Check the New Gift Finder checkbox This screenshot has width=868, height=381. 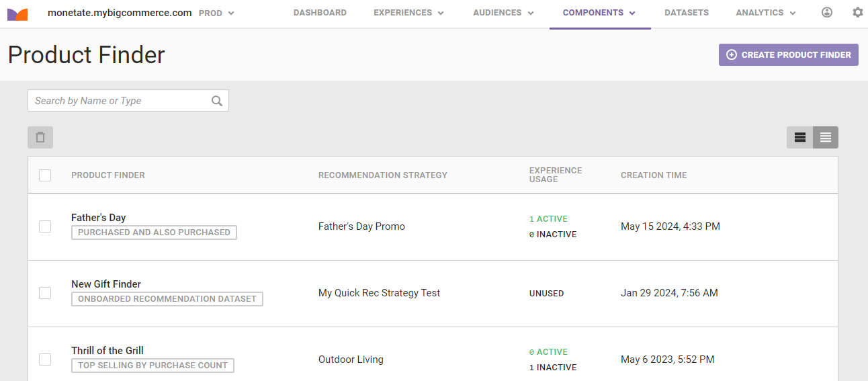point(45,293)
